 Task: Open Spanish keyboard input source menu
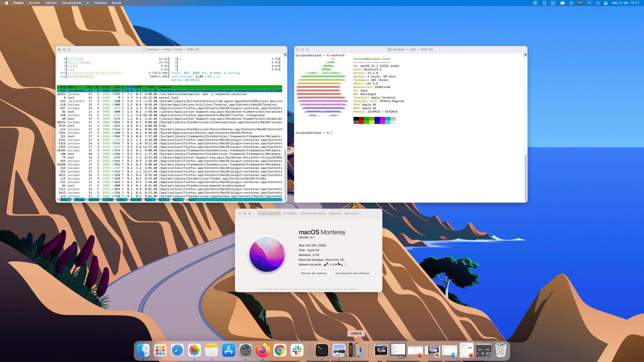(x=580, y=3)
